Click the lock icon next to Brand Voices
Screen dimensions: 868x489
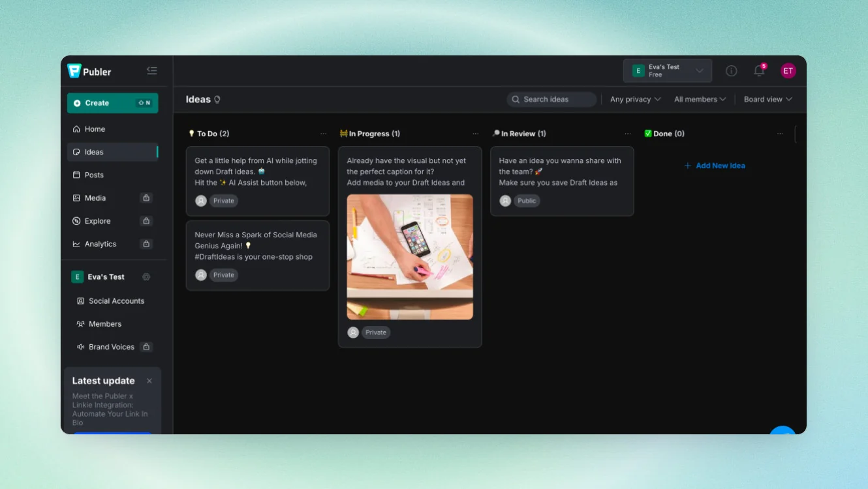click(x=146, y=347)
